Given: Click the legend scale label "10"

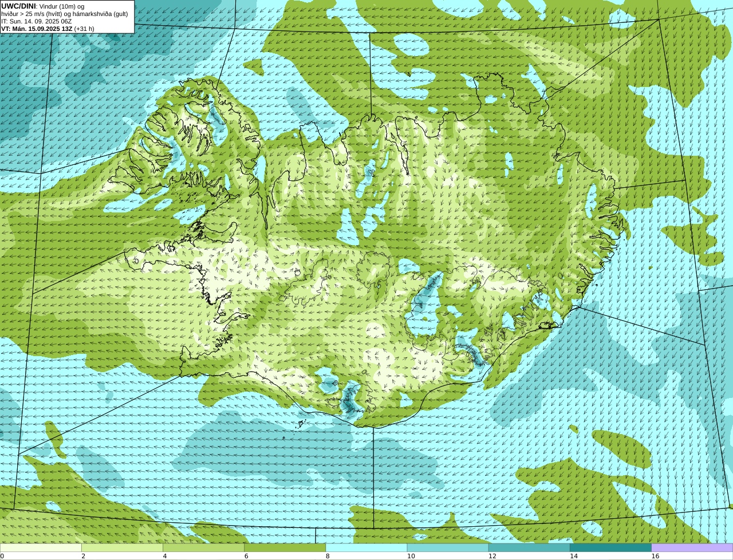Looking at the screenshot, I should [411, 556].
